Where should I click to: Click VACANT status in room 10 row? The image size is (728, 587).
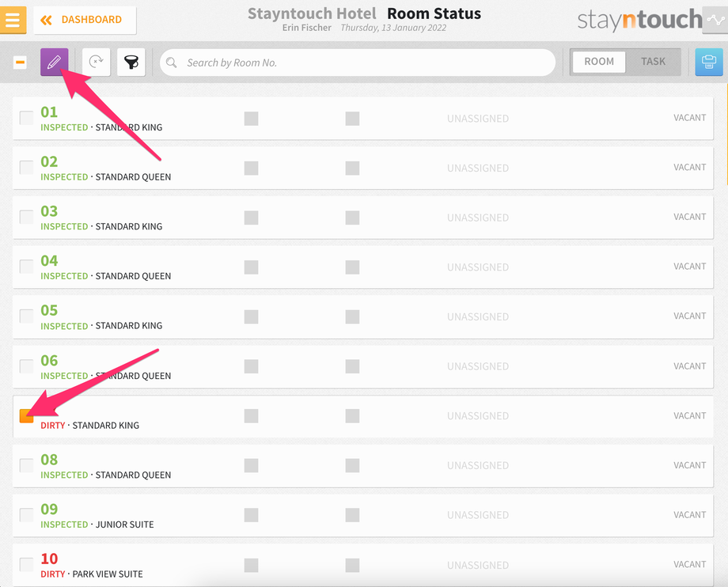689,564
